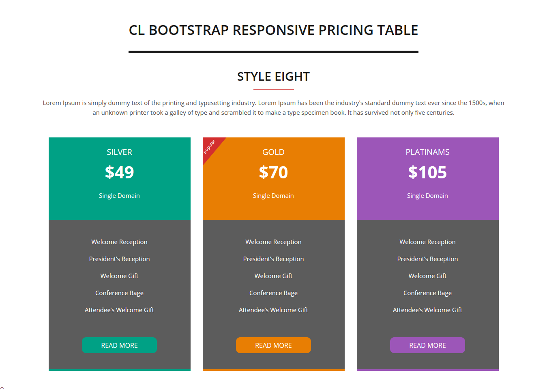Click 'Single Domain' under the Gold price

click(273, 195)
